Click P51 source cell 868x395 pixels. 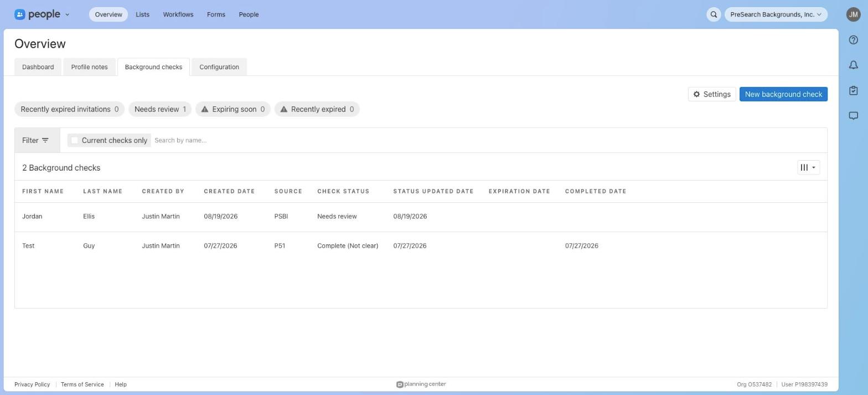[280, 246]
